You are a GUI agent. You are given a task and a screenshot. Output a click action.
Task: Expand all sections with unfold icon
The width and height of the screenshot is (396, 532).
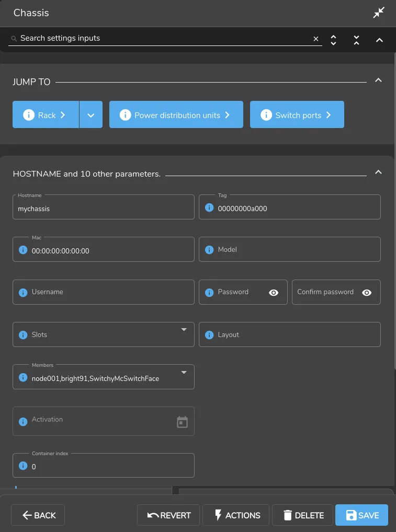coord(334,40)
